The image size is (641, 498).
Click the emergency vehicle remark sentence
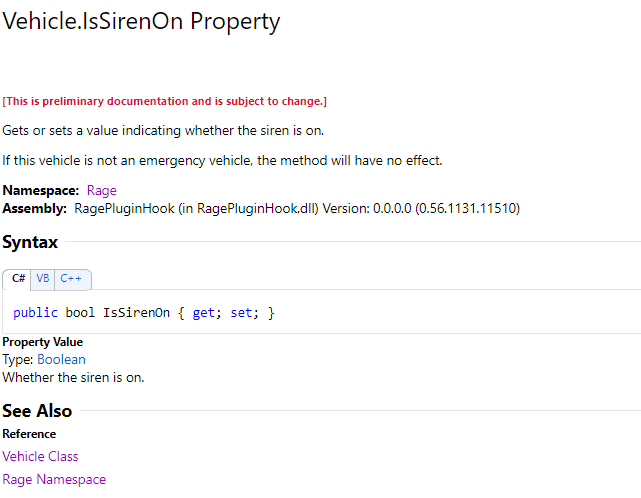(x=222, y=160)
